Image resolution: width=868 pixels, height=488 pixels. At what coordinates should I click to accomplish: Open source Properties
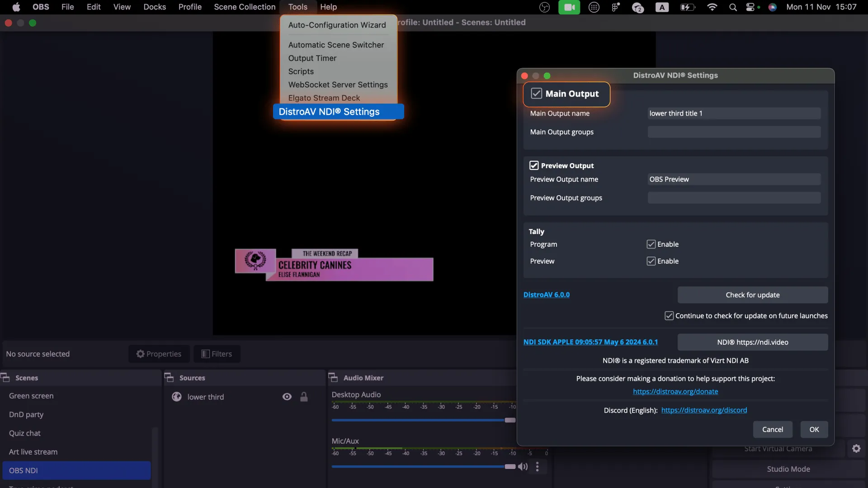pyautogui.click(x=159, y=354)
